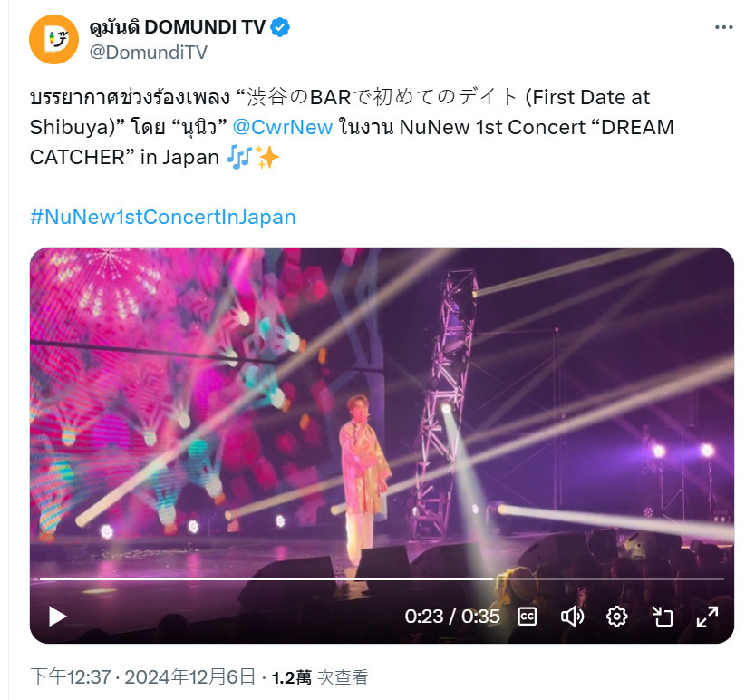Play the concert video
The height and width of the screenshot is (700, 755).
(58, 617)
